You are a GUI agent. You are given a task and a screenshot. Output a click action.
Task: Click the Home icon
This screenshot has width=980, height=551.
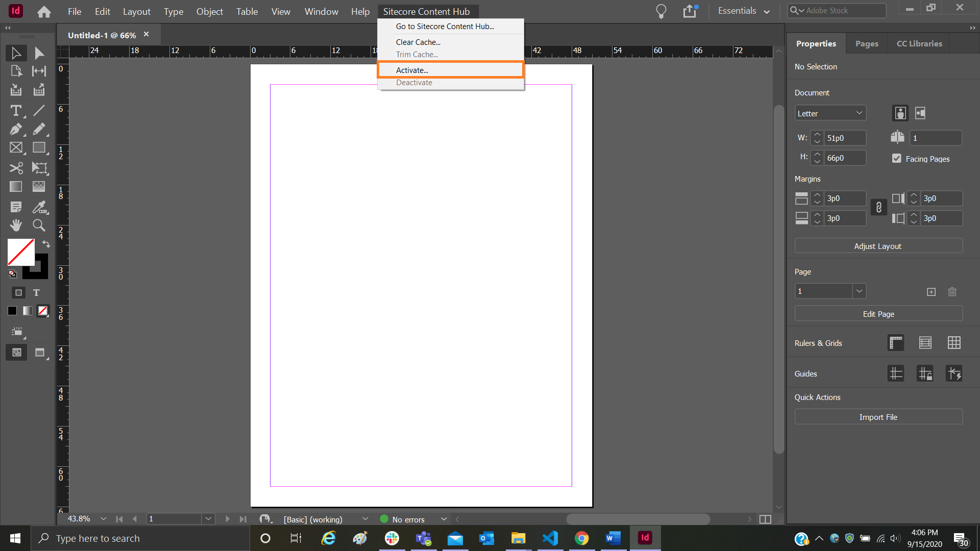click(x=44, y=11)
